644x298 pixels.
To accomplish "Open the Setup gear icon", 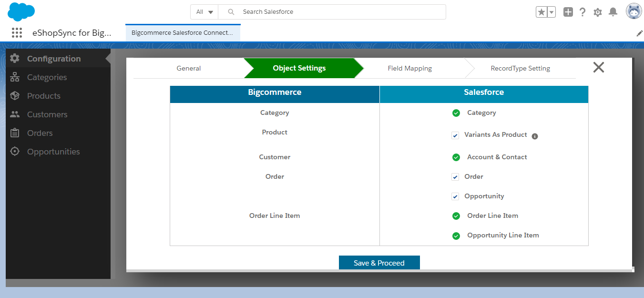I will (x=598, y=12).
